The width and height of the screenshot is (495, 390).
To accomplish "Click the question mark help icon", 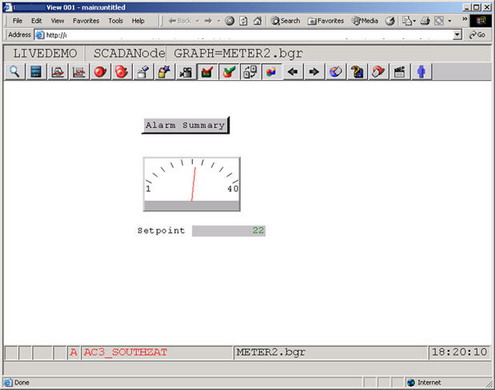I will point(357,72).
